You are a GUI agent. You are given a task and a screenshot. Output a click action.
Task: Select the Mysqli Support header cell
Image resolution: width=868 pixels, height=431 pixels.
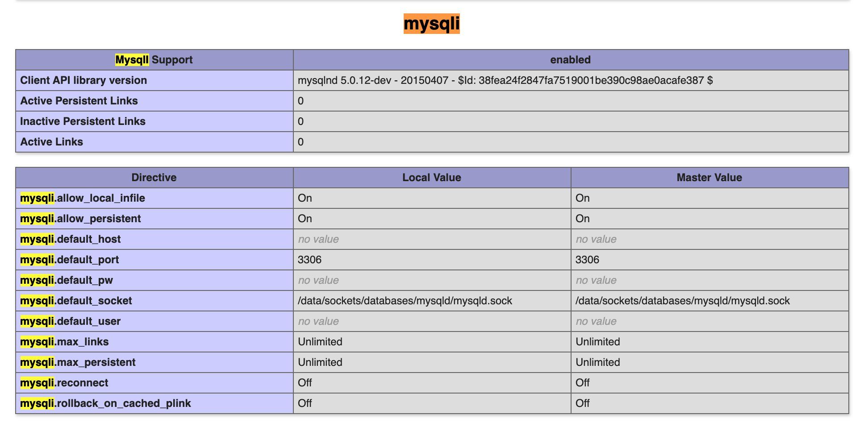tap(154, 60)
